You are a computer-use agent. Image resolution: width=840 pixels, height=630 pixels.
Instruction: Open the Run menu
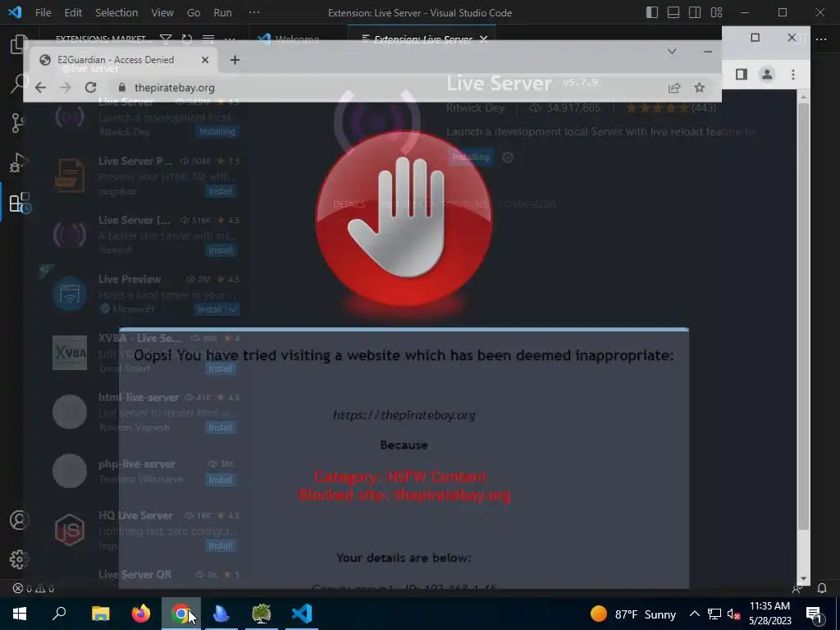pos(223,12)
